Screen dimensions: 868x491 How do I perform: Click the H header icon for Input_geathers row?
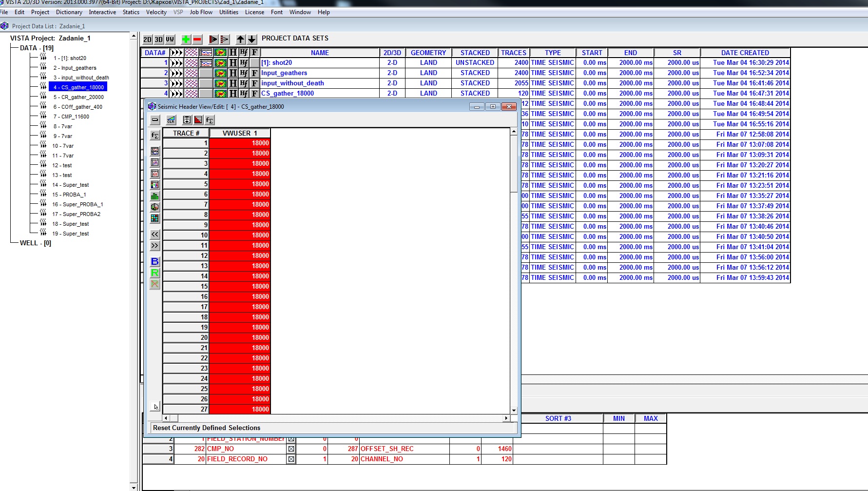tap(233, 73)
